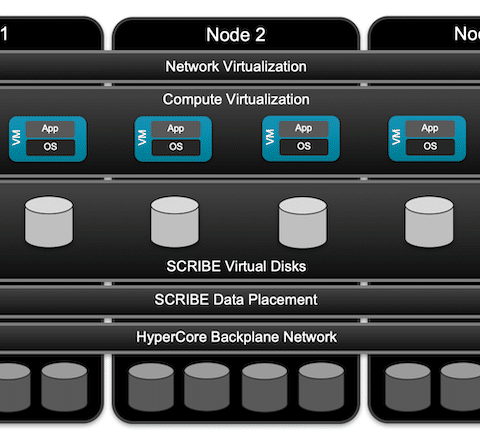
Task: Select the Compute Virtualization layer label
Action: coord(236,99)
